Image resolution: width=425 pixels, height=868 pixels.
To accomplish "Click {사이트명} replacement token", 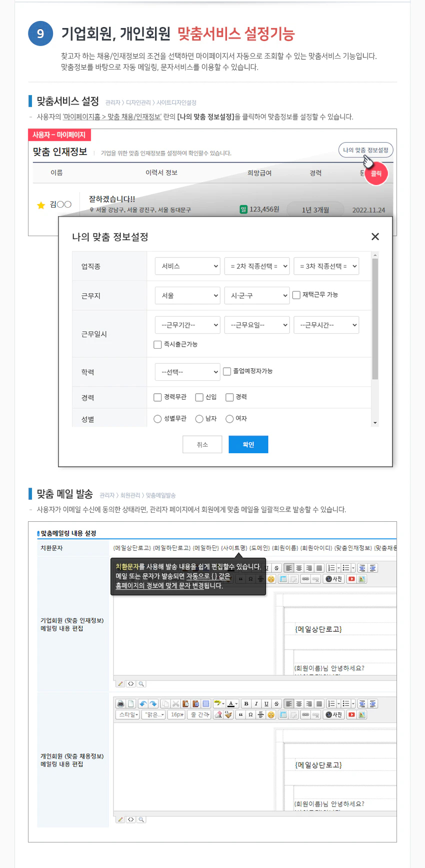I will 234,548.
